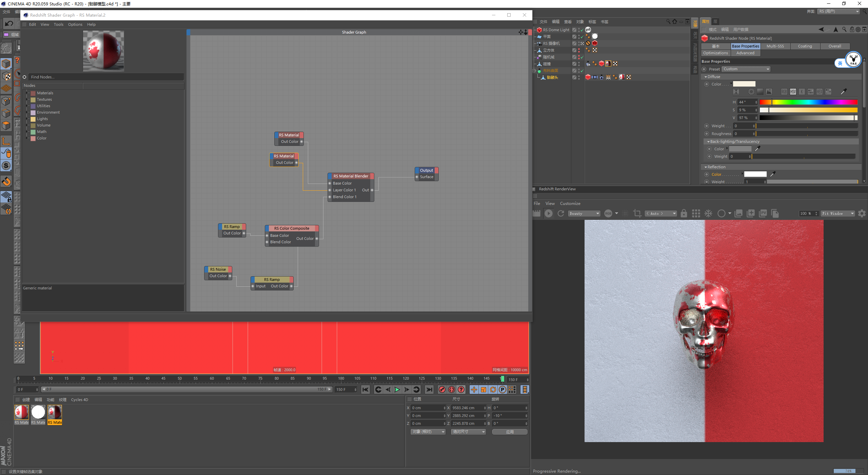Open the Preset Custom dropdown
Image resolution: width=868 pixels, height=475 pixels.
click(746, 69)
